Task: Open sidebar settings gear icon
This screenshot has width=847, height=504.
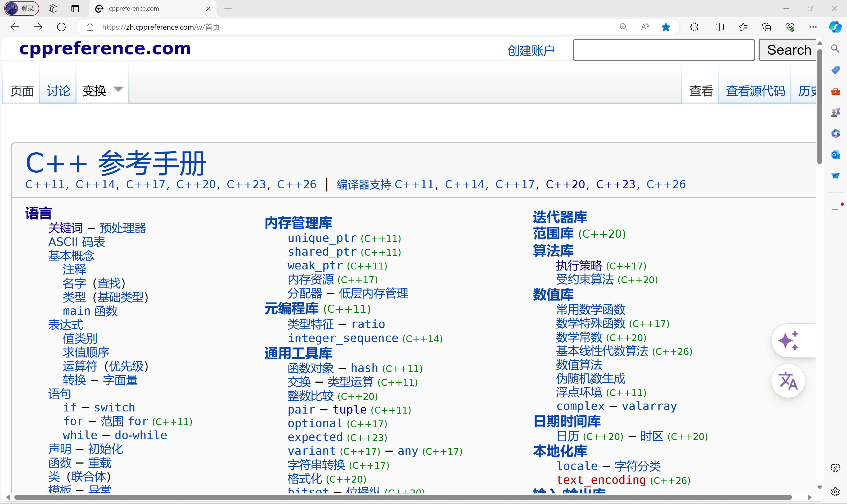Action: coord(835,491)
